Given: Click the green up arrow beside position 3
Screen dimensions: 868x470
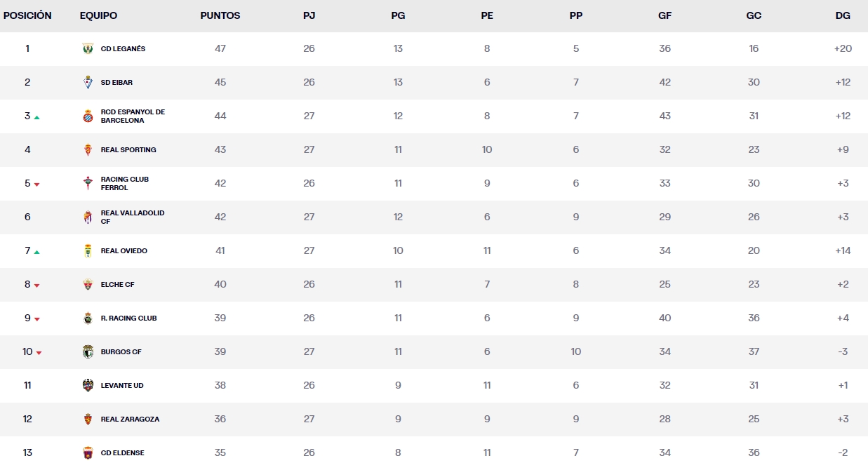Looking at the screenshot, I should (36, 117).
